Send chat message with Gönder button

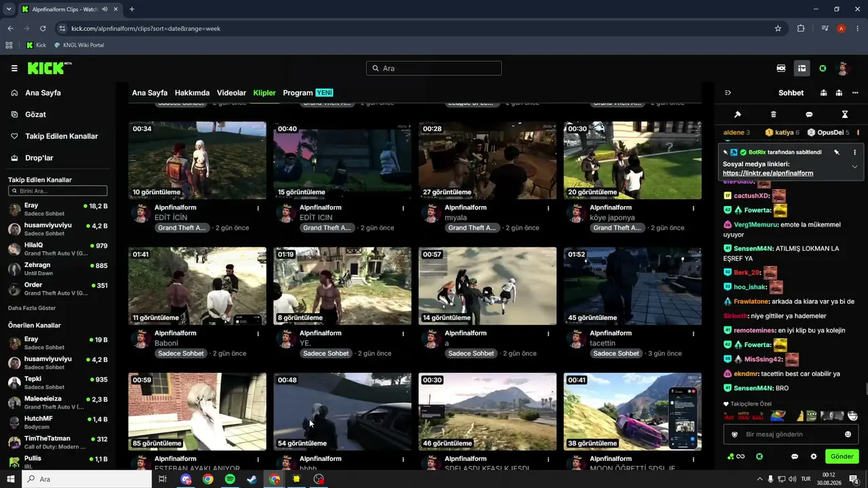[x=842, y=457]
